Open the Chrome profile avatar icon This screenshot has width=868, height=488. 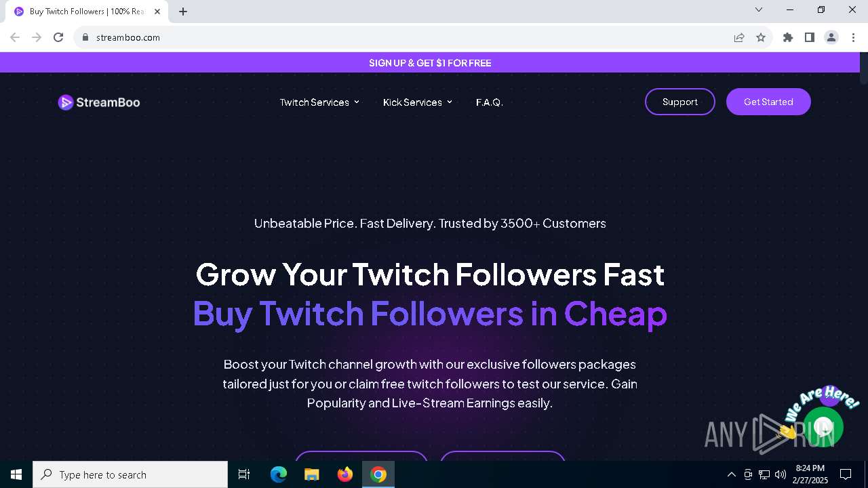(x=831, y=37)
